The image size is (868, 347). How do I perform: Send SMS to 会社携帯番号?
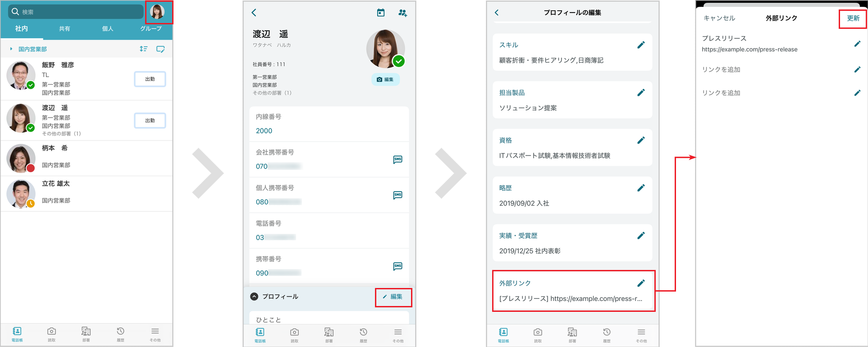[x=397, y=160]
